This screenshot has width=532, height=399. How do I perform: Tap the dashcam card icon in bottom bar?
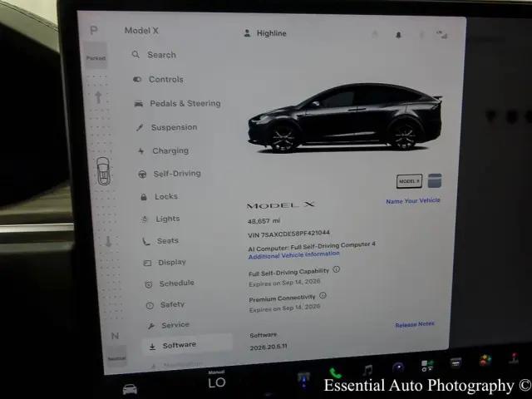point(456,362)
